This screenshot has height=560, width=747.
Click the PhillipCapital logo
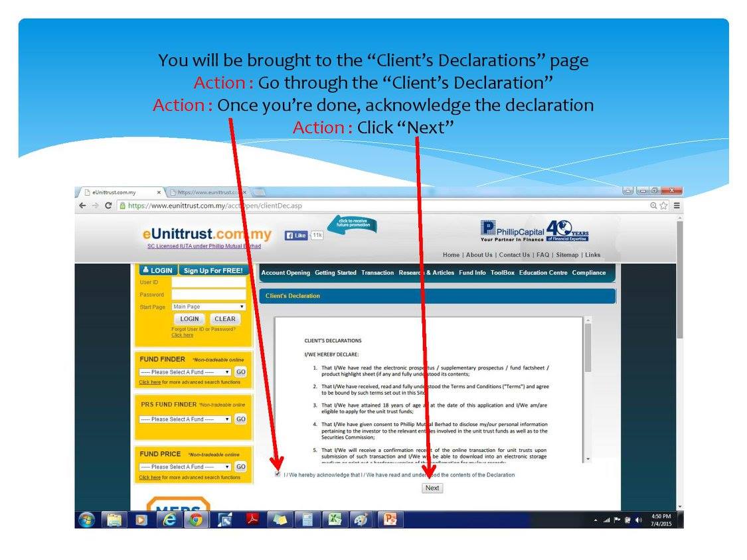point(513,231)
